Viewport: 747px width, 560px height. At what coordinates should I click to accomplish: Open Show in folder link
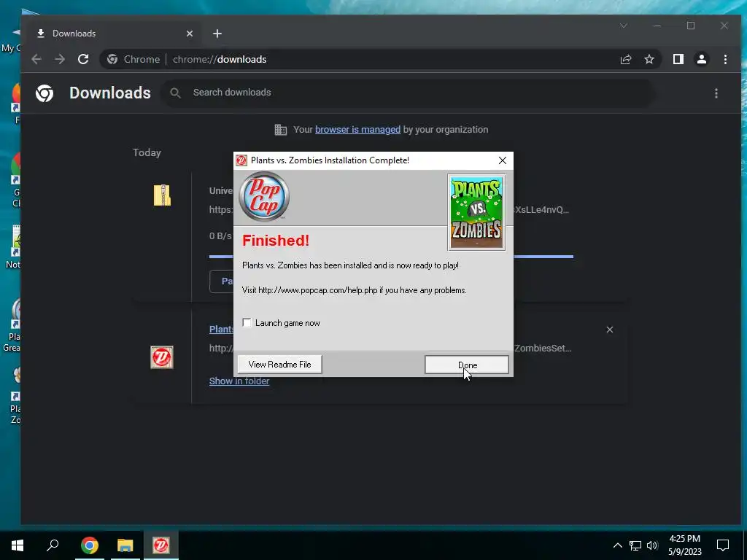[x=239, y=381]
